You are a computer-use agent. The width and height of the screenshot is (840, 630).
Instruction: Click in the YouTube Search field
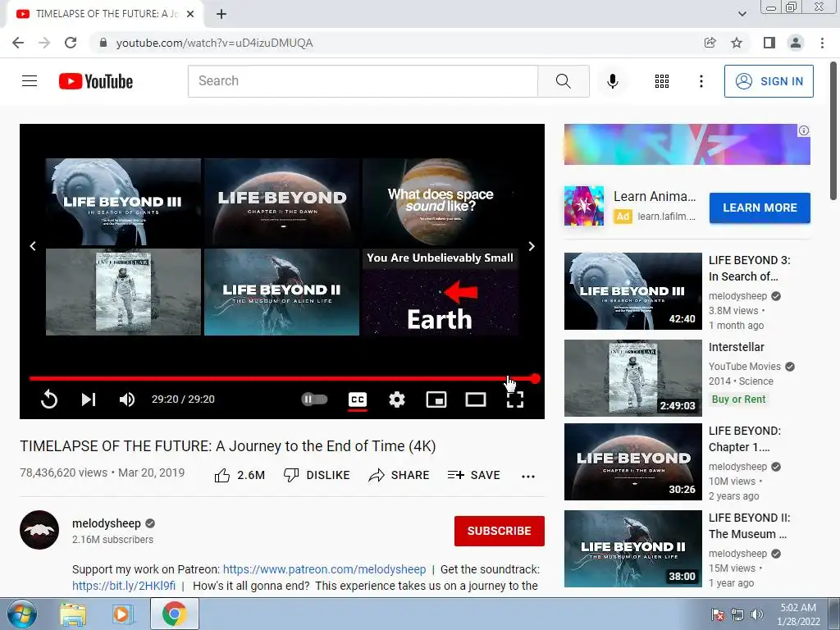[363, 81]
